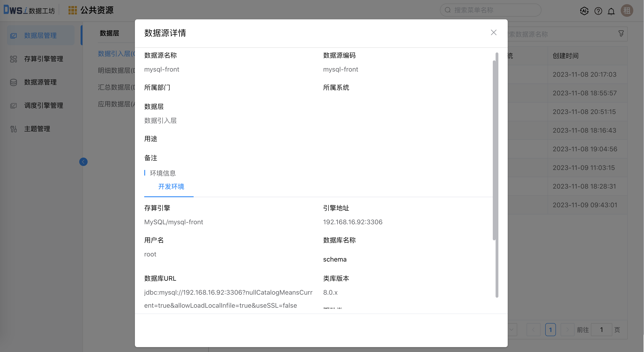Image resolution: width=644 pixels, height=352 pixels.
Task: Open 数据源管理 in the sidebar
Action: pos(40,82)
